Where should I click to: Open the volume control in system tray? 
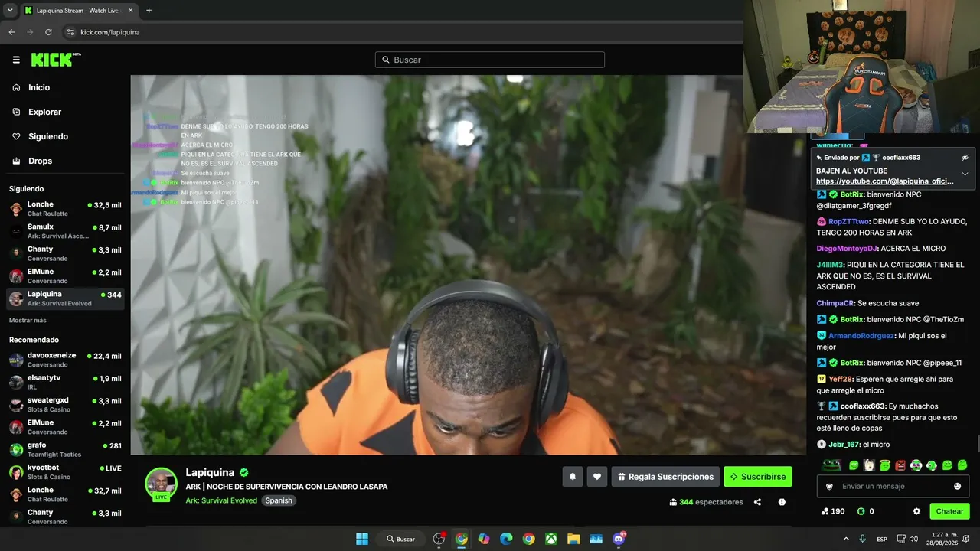[x=915, y=539]
